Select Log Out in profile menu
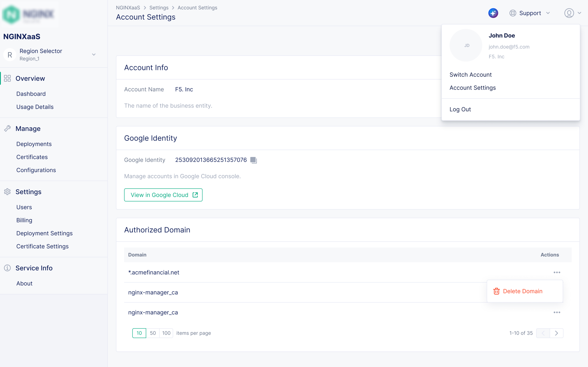Image resolution: width=588 pixels, height=367 pixels. 460,109
